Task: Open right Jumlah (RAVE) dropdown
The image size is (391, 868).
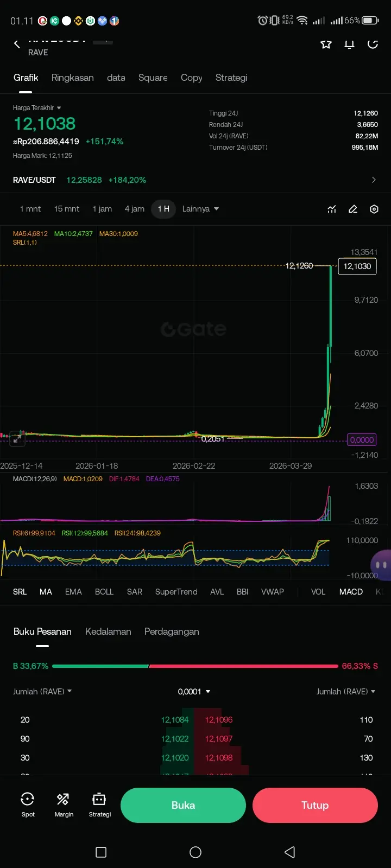Action: pos(346,692)
